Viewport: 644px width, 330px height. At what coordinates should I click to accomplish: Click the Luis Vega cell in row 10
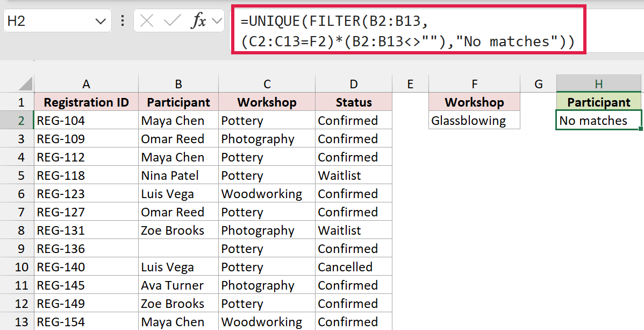point(178,267)
